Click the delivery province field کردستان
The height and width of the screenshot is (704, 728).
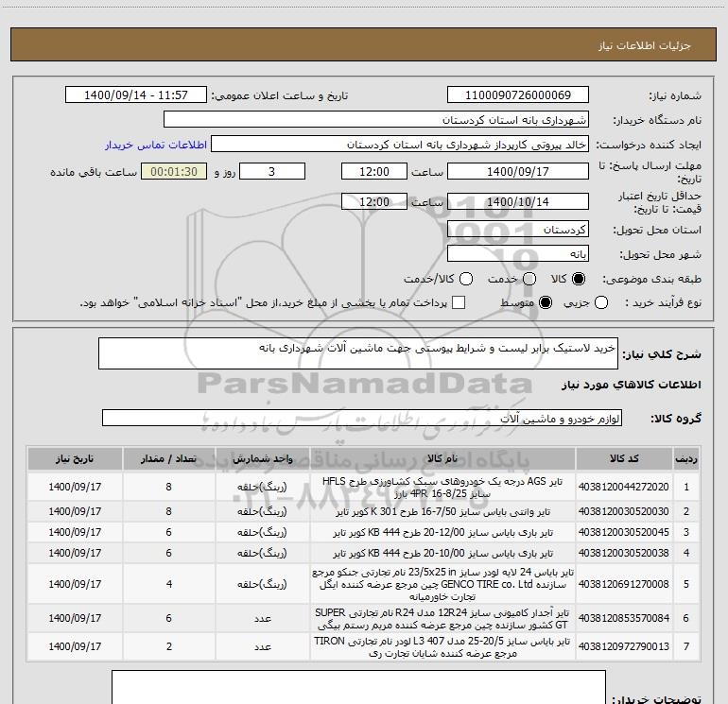click(518, 230)
